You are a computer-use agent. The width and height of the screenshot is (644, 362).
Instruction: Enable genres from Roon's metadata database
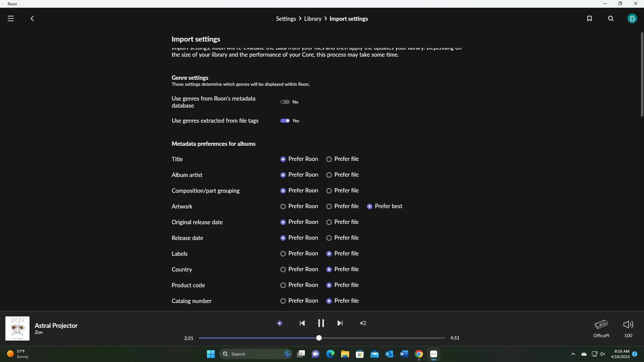[285, 102]
